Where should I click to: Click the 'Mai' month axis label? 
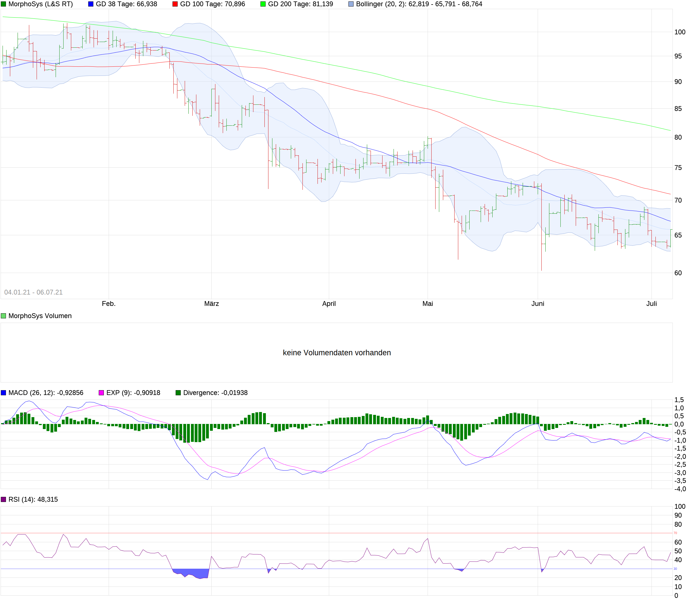click(x=427, y=304)
